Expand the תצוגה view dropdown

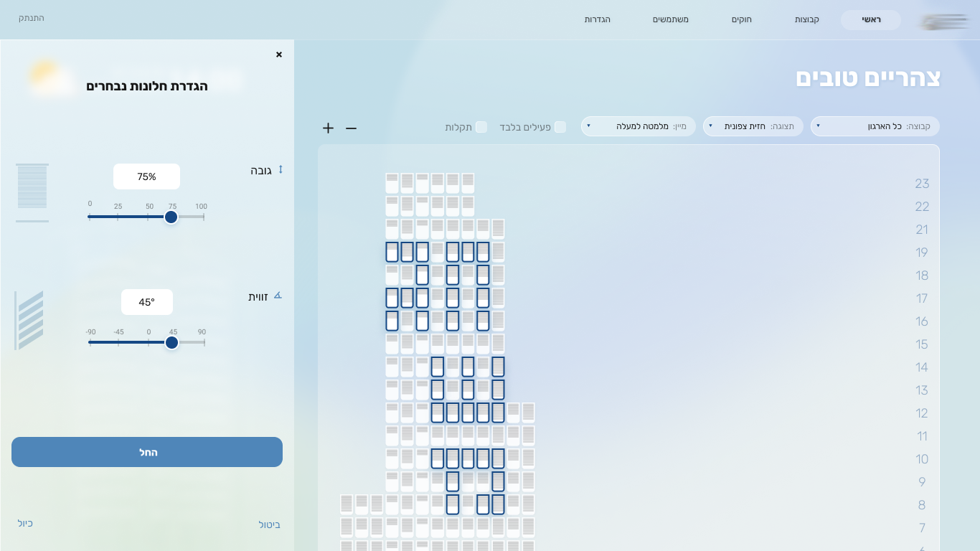click(753, 126)
